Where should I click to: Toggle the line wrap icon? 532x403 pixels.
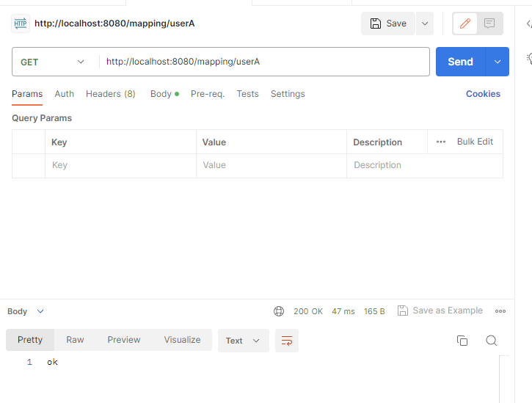[x=287, y=341]
